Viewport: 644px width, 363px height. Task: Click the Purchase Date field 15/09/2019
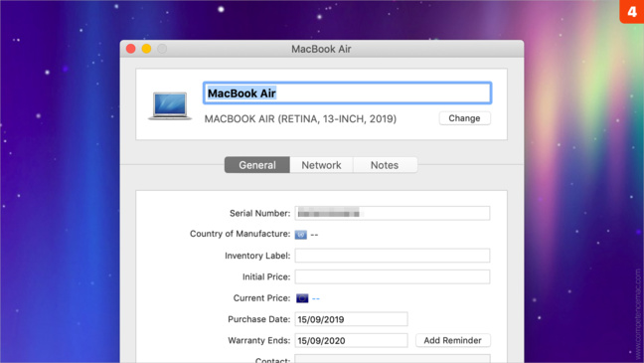click(x=351, y=319)
